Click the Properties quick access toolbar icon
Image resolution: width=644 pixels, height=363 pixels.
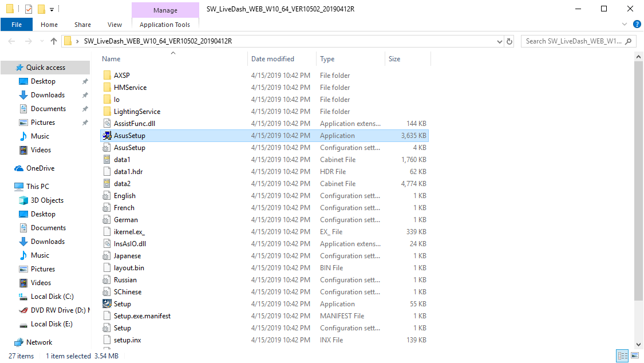pyautogui.click(x=29, y=9)
